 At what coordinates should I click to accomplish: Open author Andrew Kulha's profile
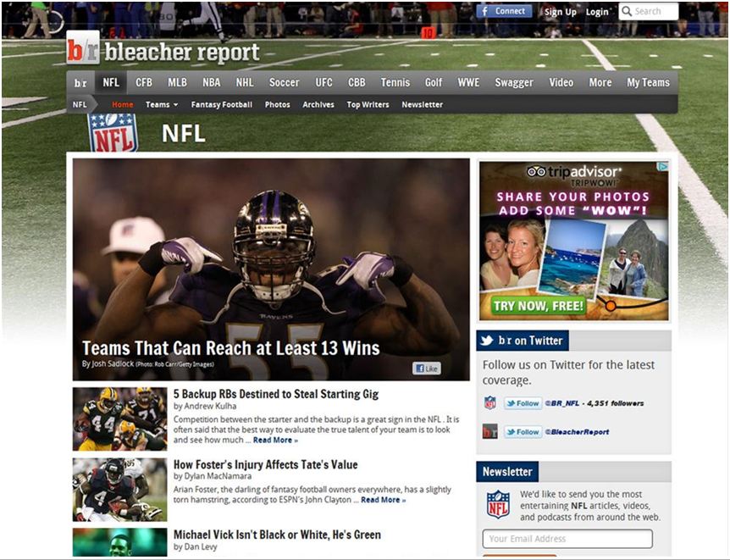(210, 406)
